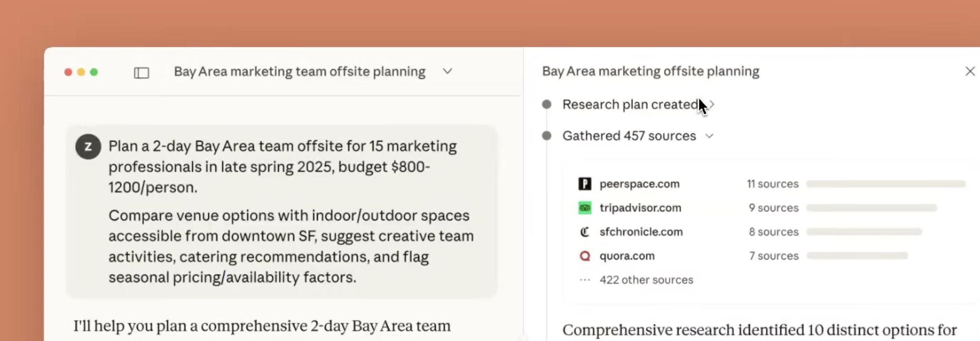Click the Peerspace favicon icon
Viewport: 980px width, 341px height.
[x=585, y=184]
